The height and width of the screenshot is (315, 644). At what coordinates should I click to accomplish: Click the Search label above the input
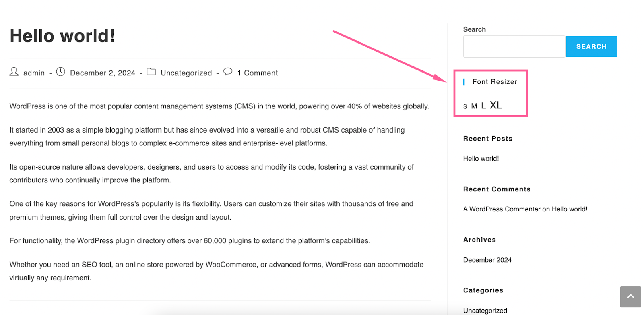point(475,29)
